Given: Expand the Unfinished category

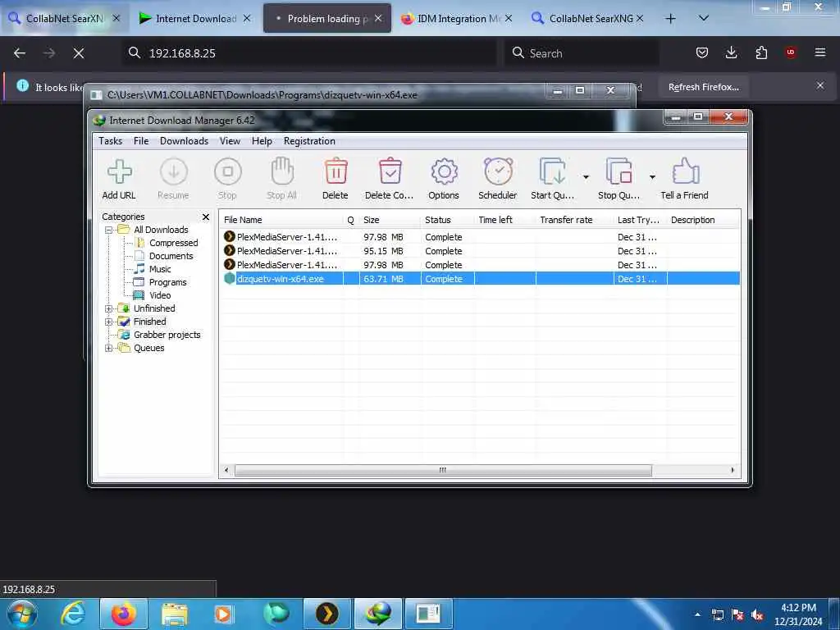Looking at the screenshot, I should point(109,308).
